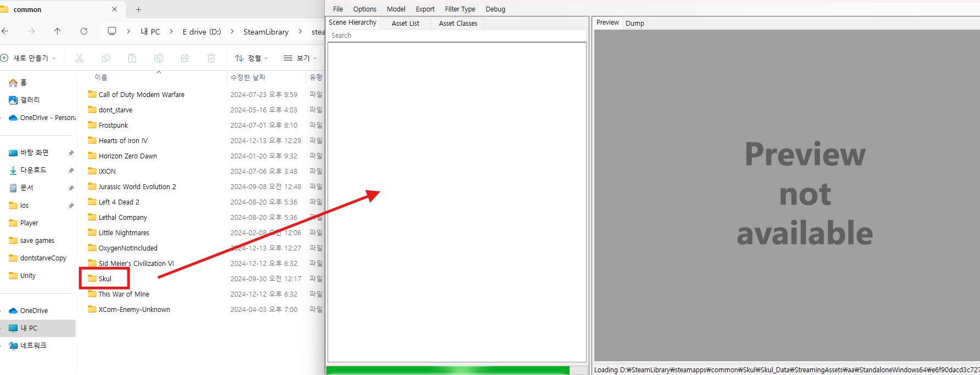Select OneDrive - Personal in sidebar

[x=42, y=118]
